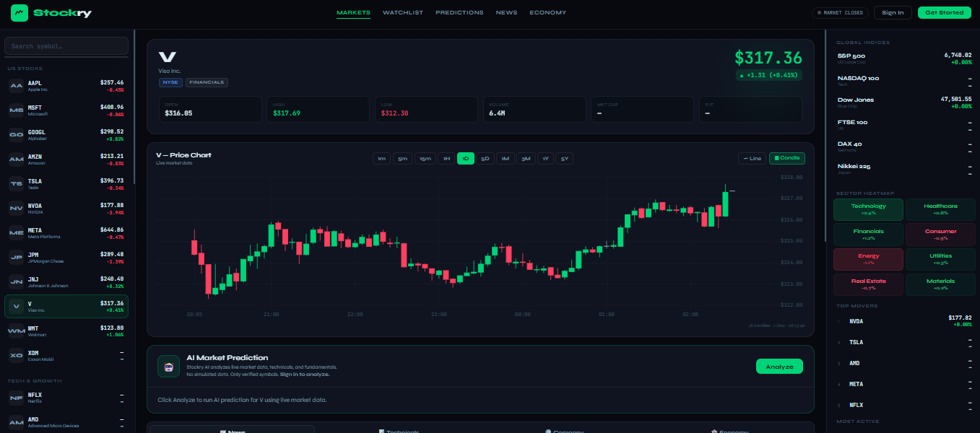Go to the Predictions nav tab
This screenshot has width=980, height=433.
[459, 12]
